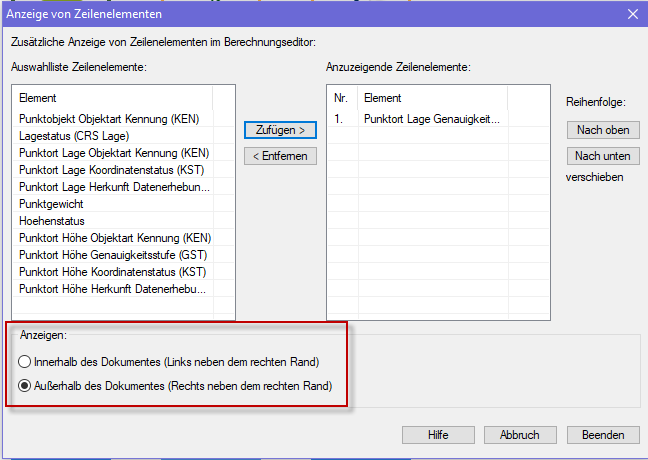Select row 1 'Punktort Lage Genauigkeit...' in right list
The image size is (648, 460).
pos(431,119)
